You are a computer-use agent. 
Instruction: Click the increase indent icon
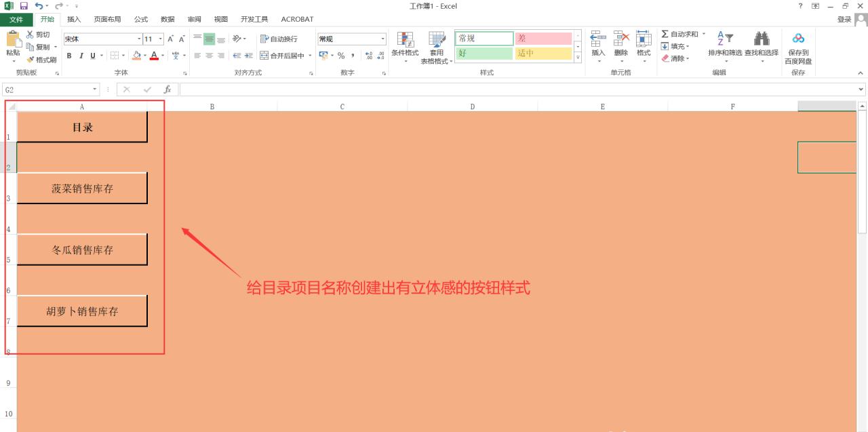click(x=249, y=56)
